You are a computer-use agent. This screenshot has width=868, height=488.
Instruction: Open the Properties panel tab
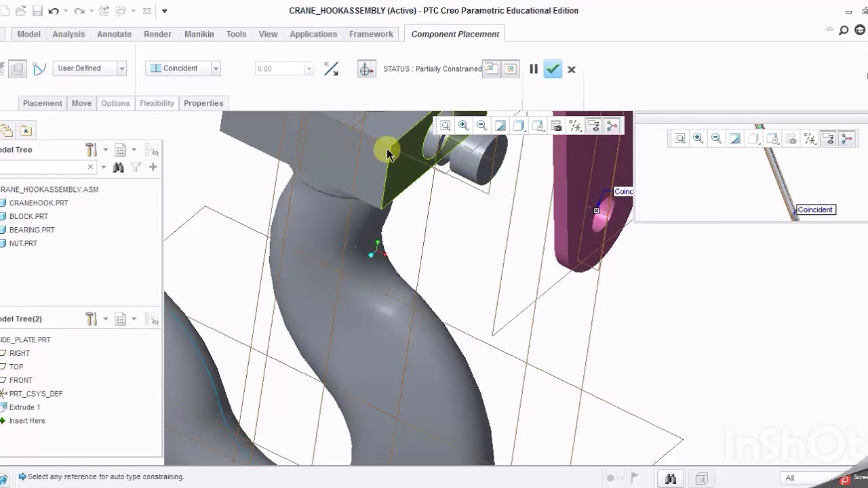click(203, 103)
